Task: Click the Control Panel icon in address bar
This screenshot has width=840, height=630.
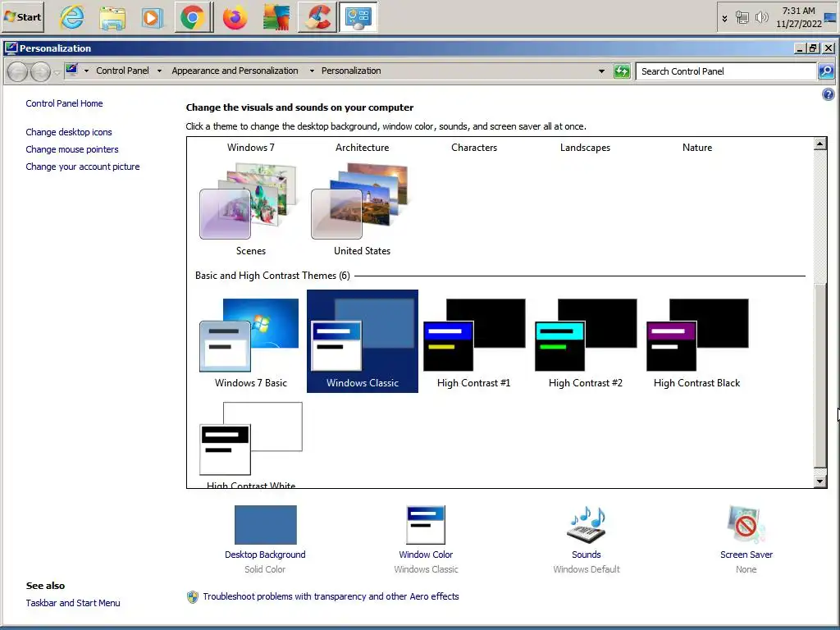Action: click(71, 71)
